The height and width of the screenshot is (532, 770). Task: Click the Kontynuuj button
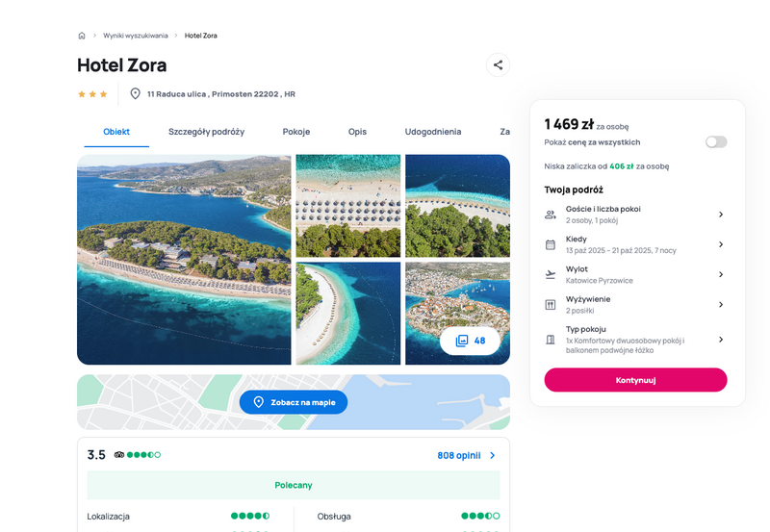tap(635, 380)
